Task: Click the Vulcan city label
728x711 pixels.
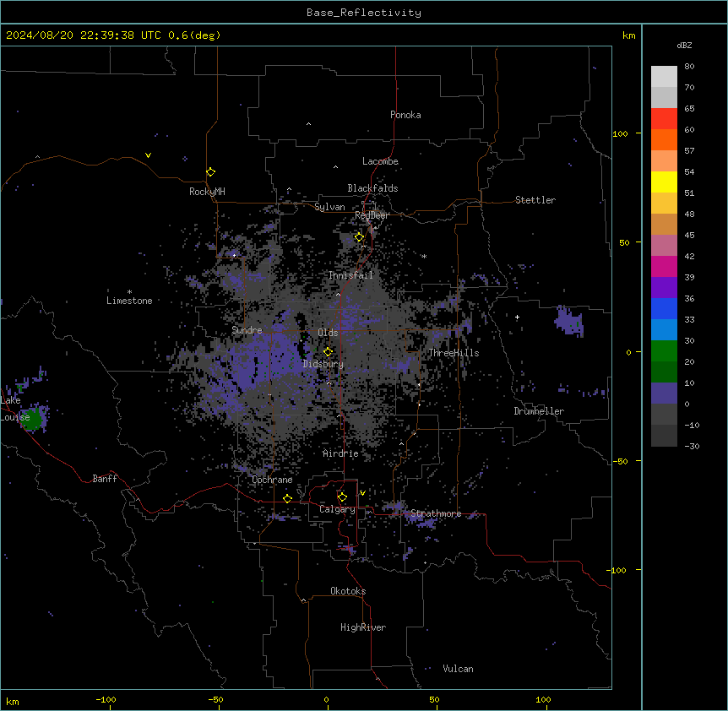Action: point(458,669)
